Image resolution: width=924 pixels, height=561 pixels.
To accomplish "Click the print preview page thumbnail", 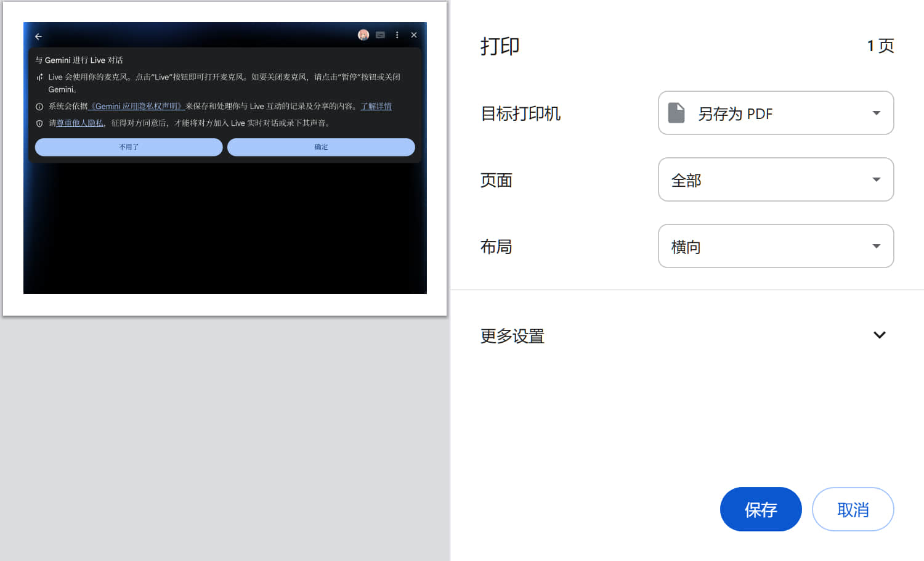I will 225,158.
